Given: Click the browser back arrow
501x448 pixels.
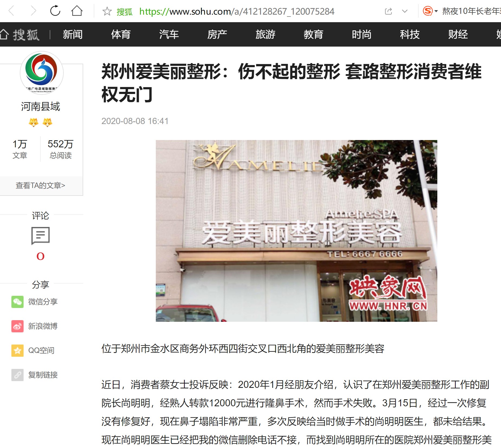Looking at the screenshot, I should pos(11,11).
